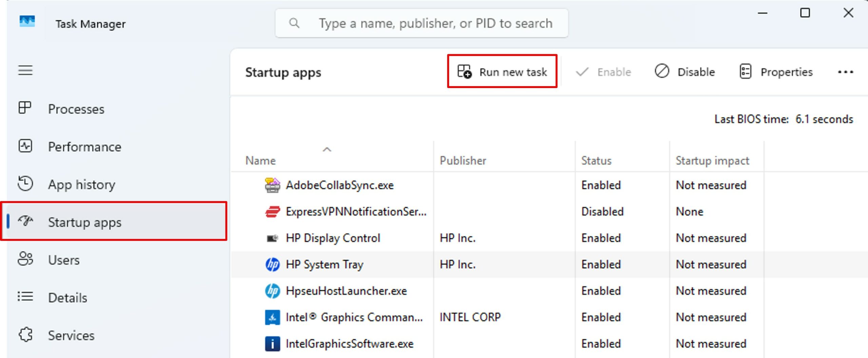
Task: Sort by Status column header
Action: tap(622, 156)
